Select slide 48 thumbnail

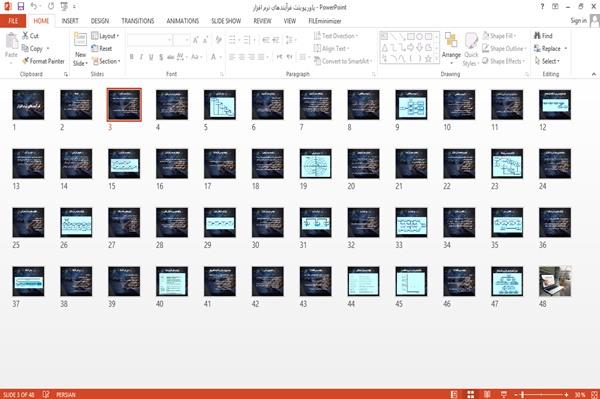(x=555, y=282)
